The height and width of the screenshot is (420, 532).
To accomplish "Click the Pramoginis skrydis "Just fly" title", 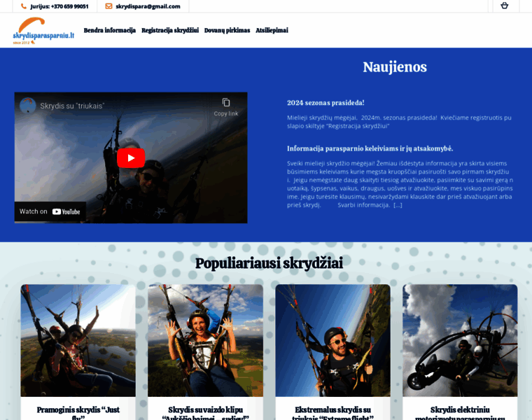I will [x=78, y=414].
